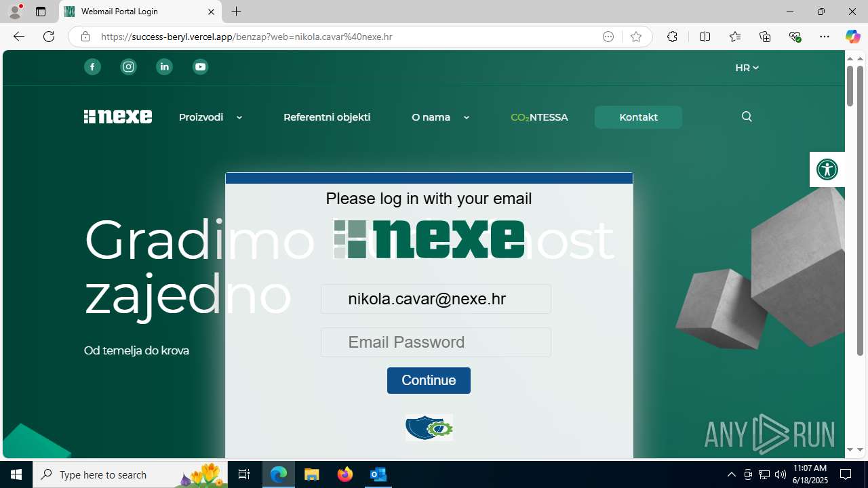Open the network tray icon
Image resolution: width=868 pixels, height=488 pixels.
764,474
